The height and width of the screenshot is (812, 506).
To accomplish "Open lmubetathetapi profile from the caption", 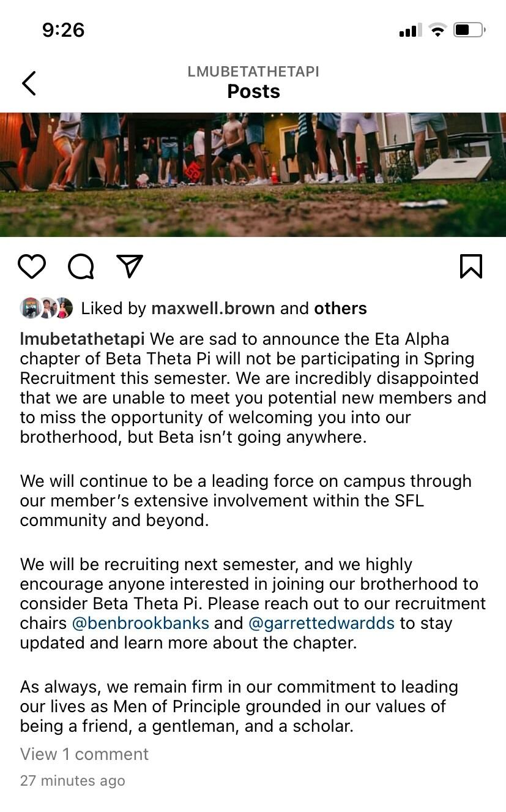I will pyautogui.click(x=82, y=339).
